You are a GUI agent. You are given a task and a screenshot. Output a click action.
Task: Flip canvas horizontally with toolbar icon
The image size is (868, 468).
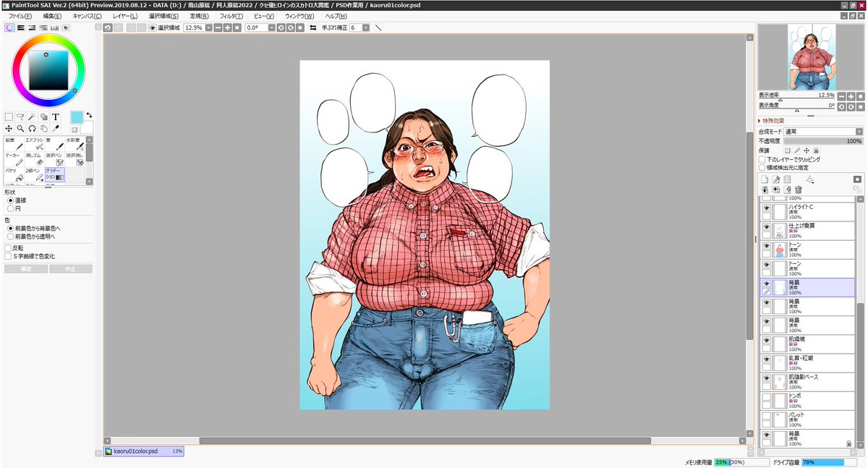click(313, 27)
